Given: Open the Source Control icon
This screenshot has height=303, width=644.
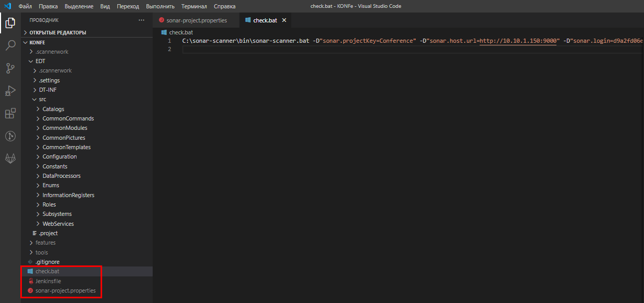Looking at the screenshot, I should click(10, 68).
